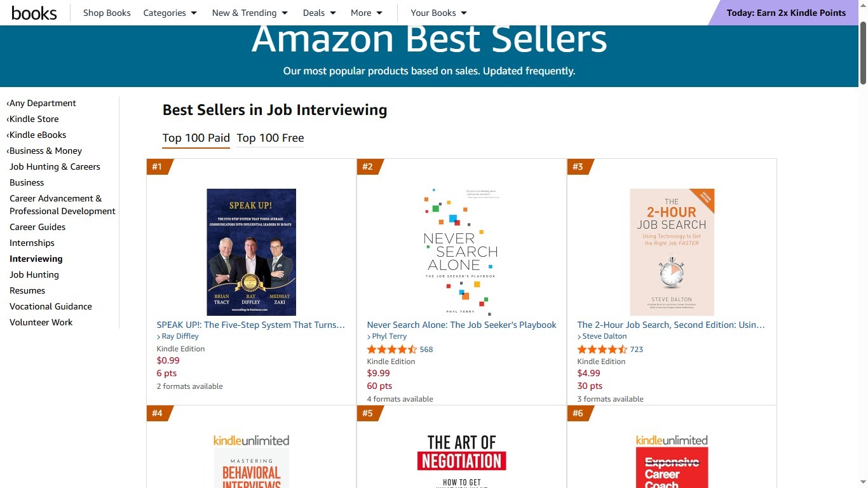Screen dimensions: 868x488
Task: Switch to the Top 100 Free tab
Action: (270, 138)
